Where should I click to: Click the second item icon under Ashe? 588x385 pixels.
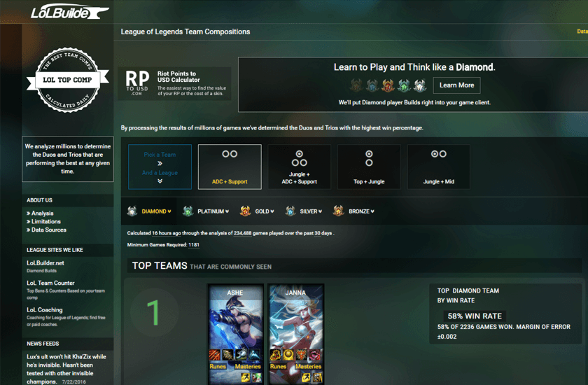pos(228,355)
